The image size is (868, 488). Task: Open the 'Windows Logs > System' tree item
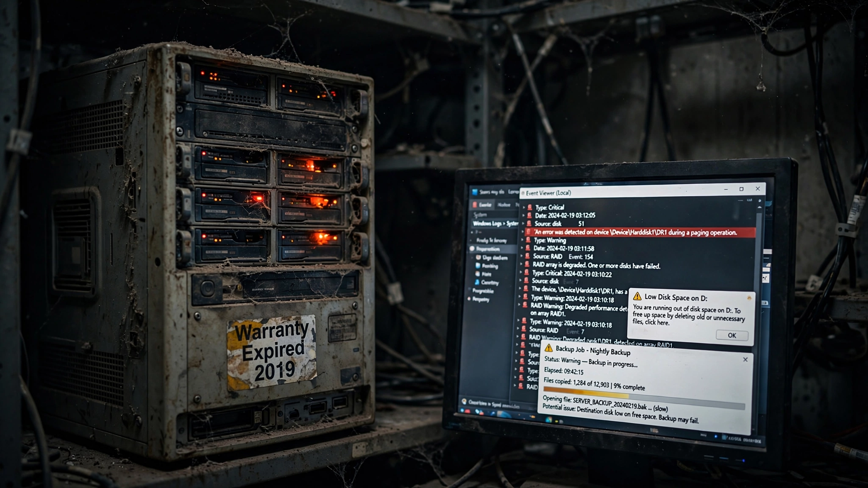coord(495,223)
